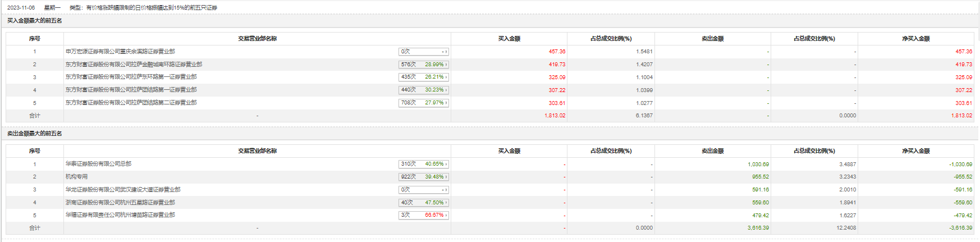Select 东方财富证券拉萨团结路第二证券营业部 link
Screen dimensions: 980x242
click(131, 103)
